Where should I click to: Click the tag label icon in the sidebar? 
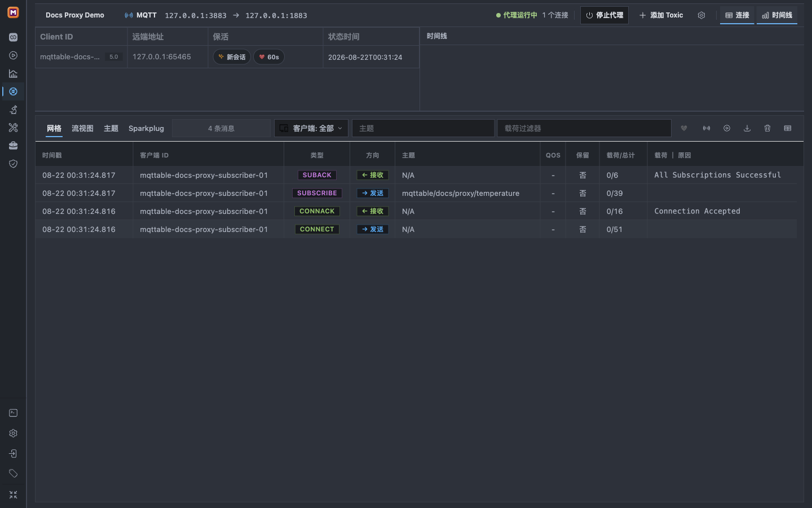click(x=13, y=474)
